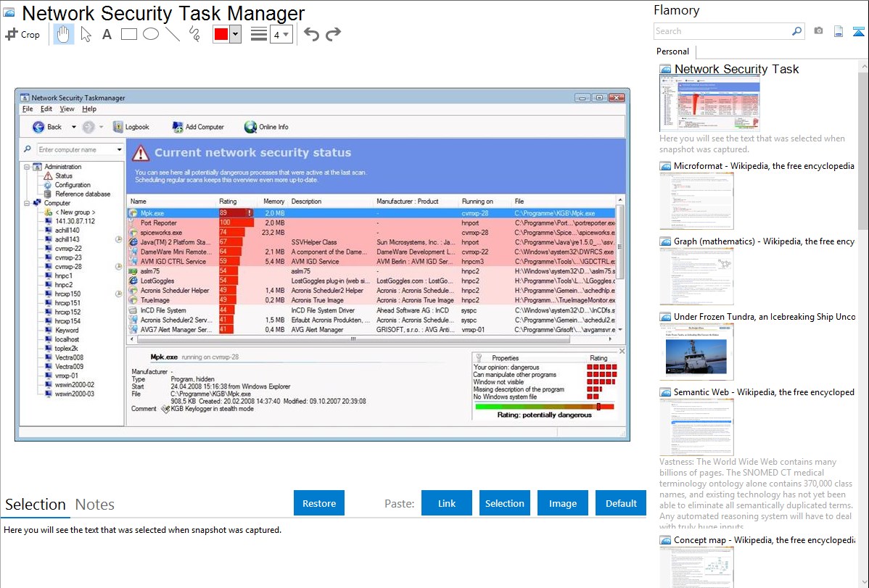Open the Help menu in Taskmanager screenshot
The image size is (869, 588).
tap(89, 109)
